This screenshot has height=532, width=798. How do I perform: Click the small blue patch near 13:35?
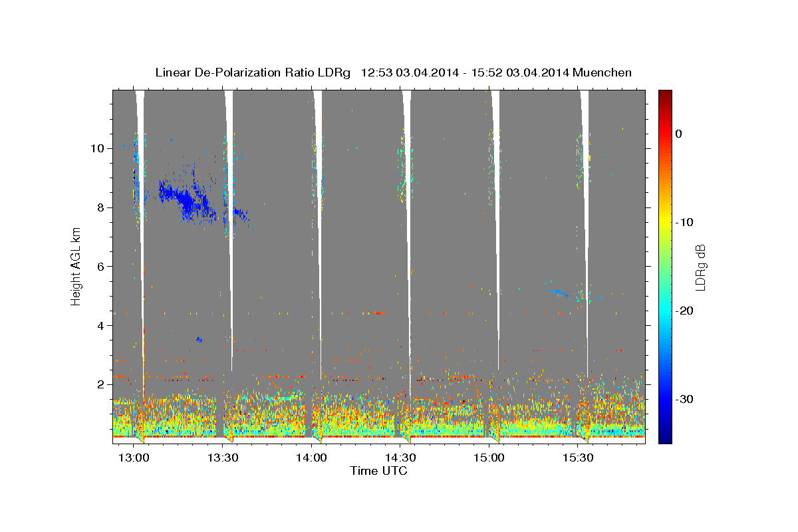click(241, 214)
